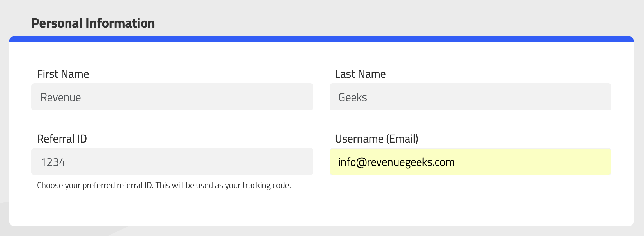
Task: Click the "Last Name" label
Action: click(360, 74)
